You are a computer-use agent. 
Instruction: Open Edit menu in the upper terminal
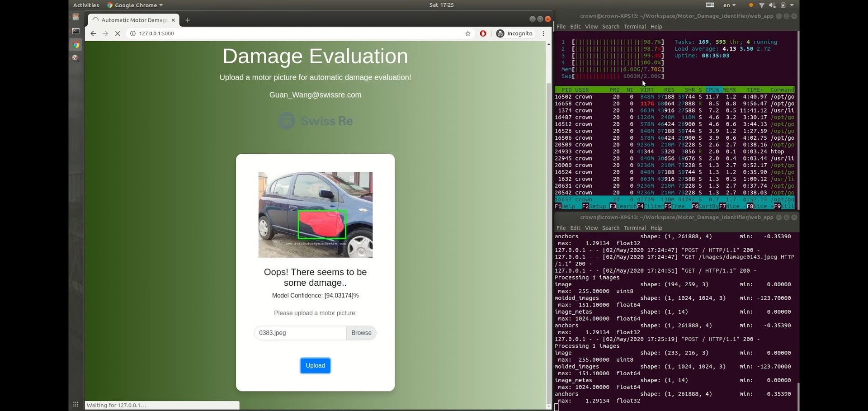[x=575, y=27]
